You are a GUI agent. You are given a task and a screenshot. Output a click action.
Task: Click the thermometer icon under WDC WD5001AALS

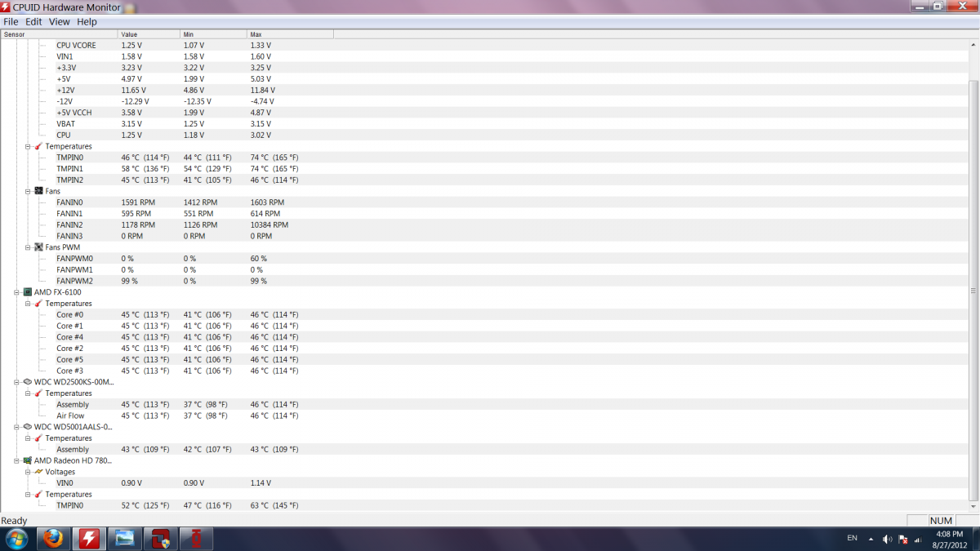[x=38, y=438]
